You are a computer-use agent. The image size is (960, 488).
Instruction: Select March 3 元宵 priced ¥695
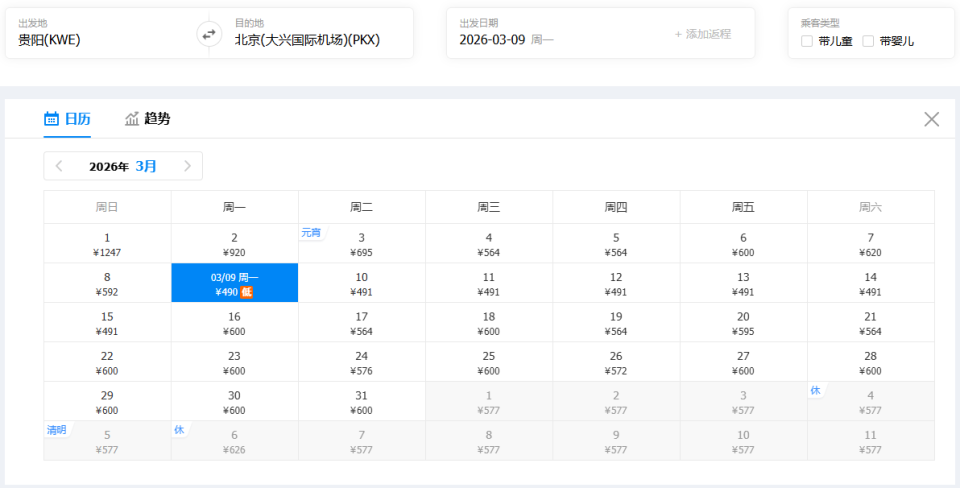(362, 244)
